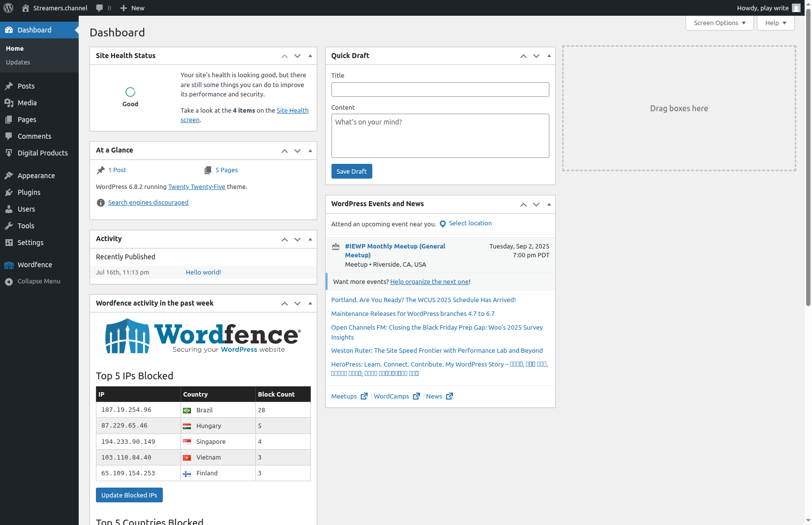Toggle Site Health Status panel collapse
This screenshot has width=812, height=525.
(x=310, y=56)
